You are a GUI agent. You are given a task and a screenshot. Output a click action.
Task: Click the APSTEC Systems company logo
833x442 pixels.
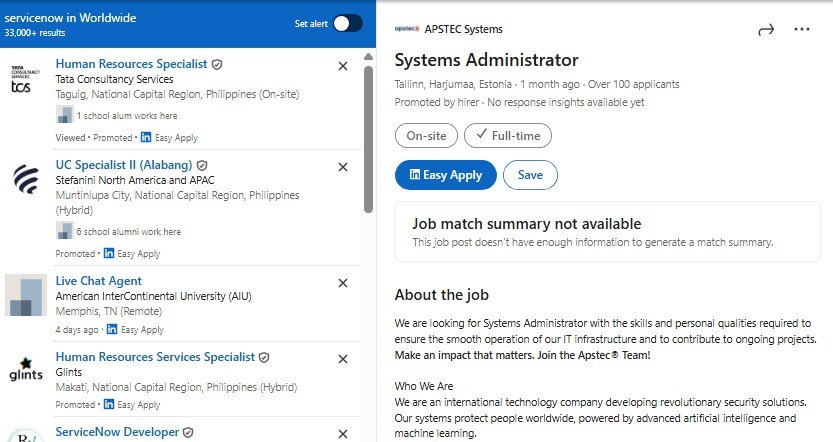(407, 29)
